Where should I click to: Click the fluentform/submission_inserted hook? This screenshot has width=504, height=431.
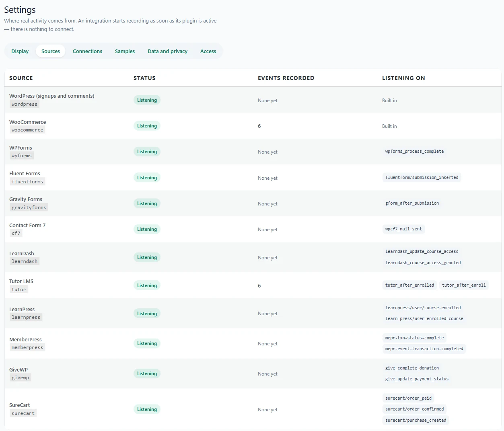click(422, 177)
